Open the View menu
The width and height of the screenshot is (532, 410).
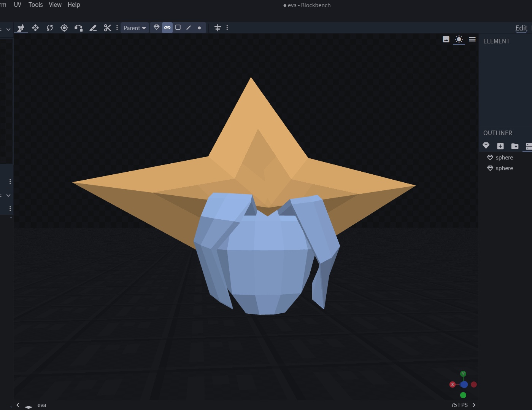coord(55,5)
